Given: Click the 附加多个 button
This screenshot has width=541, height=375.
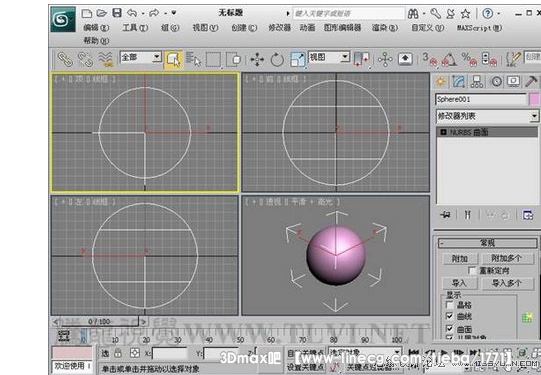Looking at the screenshot, I should [507, 258].
